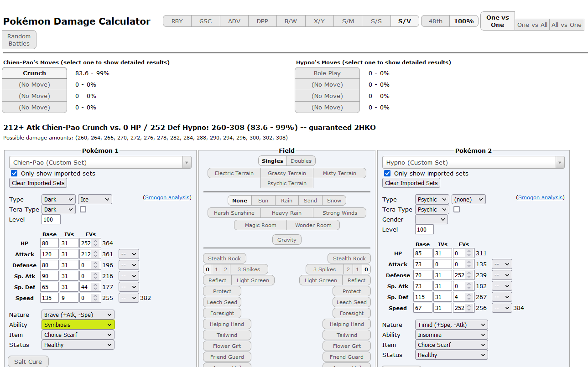Set the weather to Sun
Image resolution: width=588 pixels, height=367 pixels.
point(263,200)
